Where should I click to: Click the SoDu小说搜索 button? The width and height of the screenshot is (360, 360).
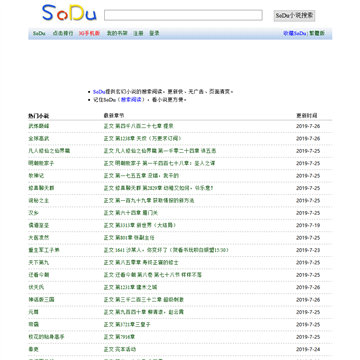(x=294, y=16)
